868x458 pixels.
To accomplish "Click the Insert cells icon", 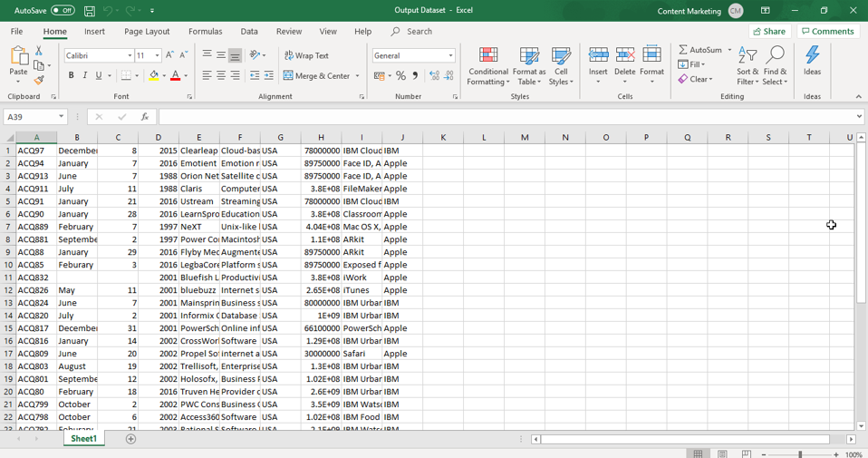I will coord(598,54).
